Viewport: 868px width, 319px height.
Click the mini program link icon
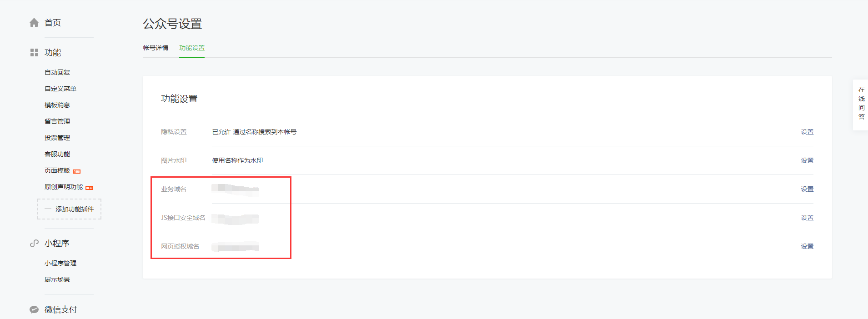34,244
